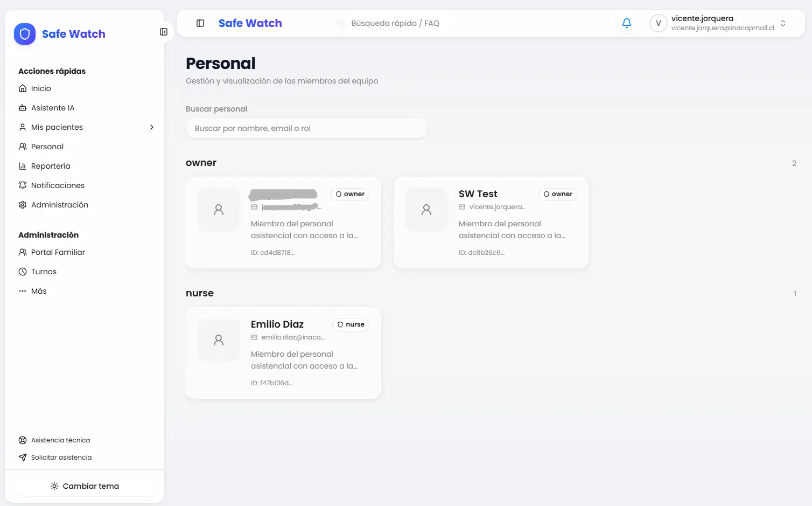This screenshot has width=812, height=506.
Task: Go to Inicio in the sidebar
Action: tap(40, 88)
